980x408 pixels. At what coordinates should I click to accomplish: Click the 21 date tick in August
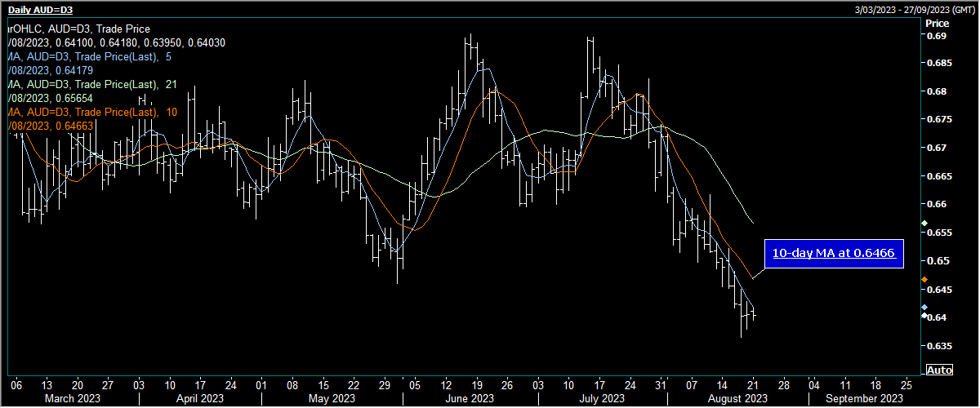tap(752, 384)
